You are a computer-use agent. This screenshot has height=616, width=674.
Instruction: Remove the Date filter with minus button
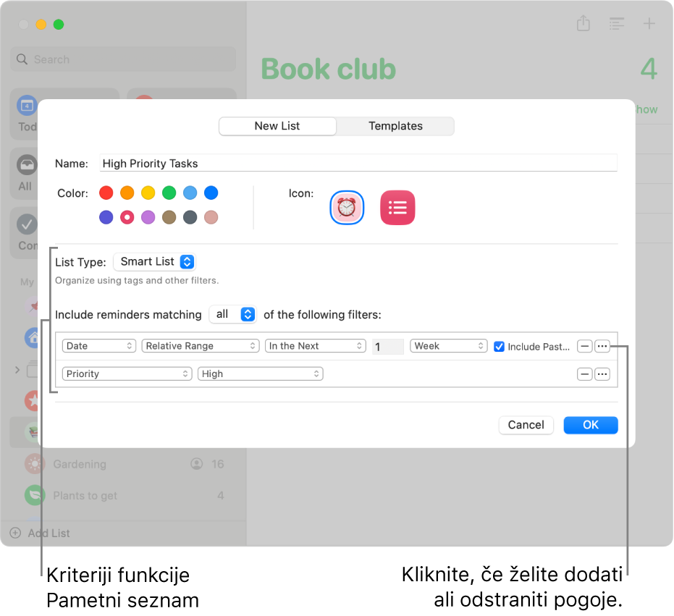pos(585,346)
